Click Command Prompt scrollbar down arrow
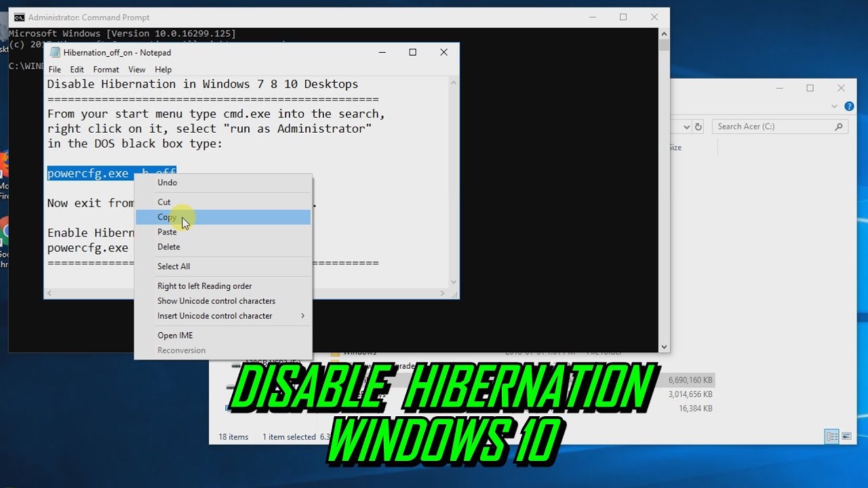This screenshot has width=868, height=488. tap(664, 347)
